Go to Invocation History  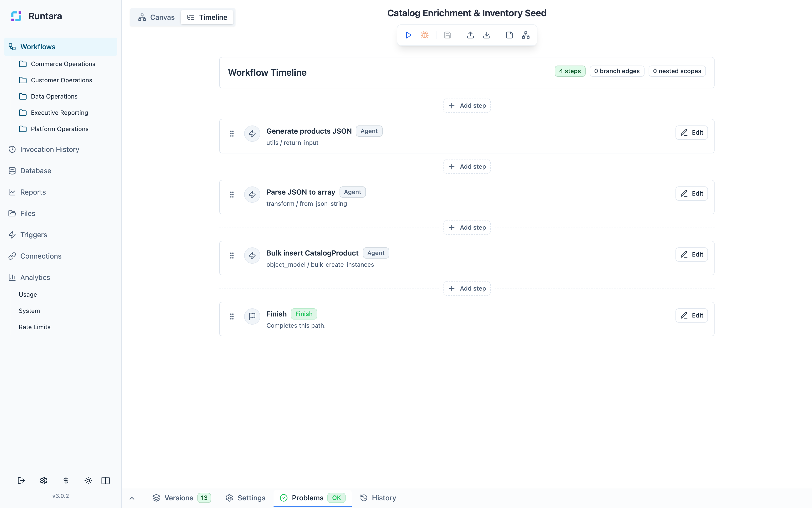61,149
